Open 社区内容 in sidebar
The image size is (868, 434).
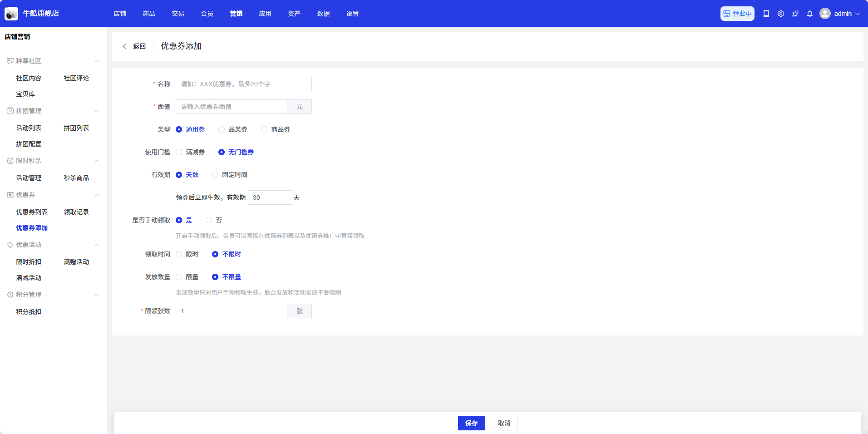click(29, 78)
